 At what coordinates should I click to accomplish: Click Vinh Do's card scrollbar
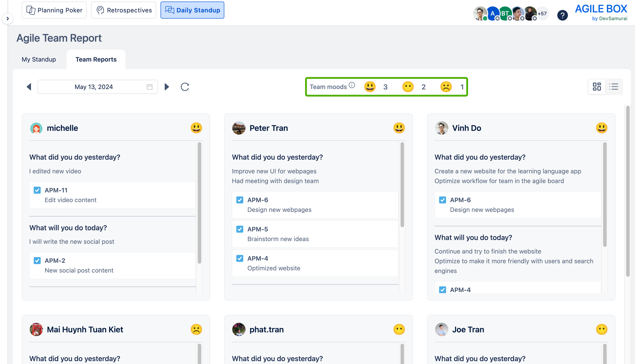click(605, 194)
